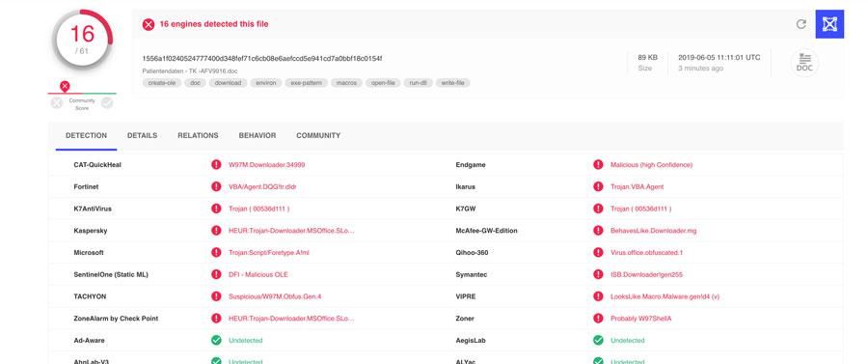Open the BEHAVIOR tab

[x=258, y=135]
